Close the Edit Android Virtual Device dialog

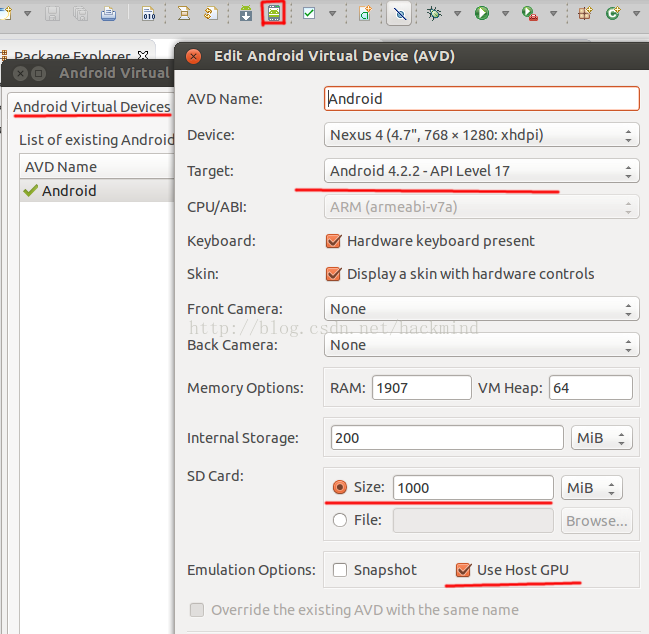(193, 56)
